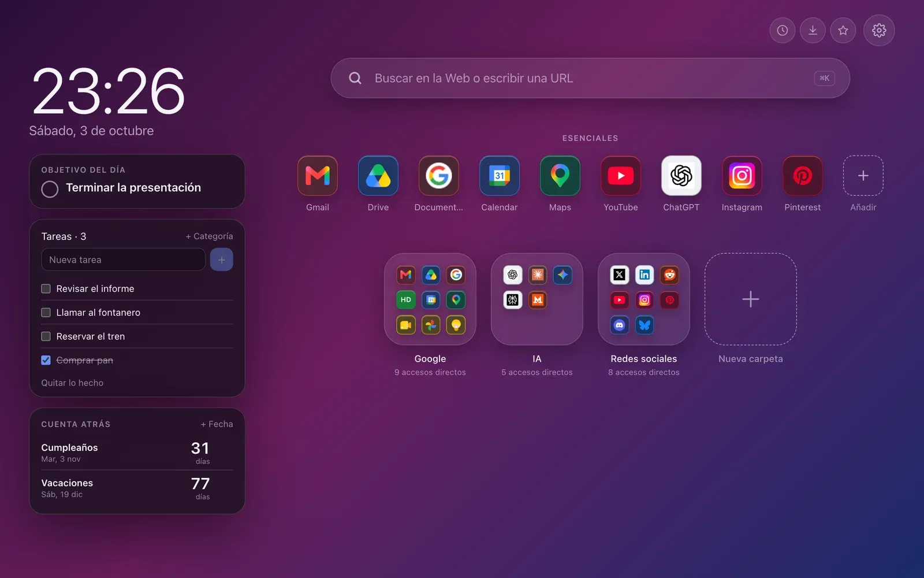
Task: Open the Calendar shortcut
Action: (500, 176)
